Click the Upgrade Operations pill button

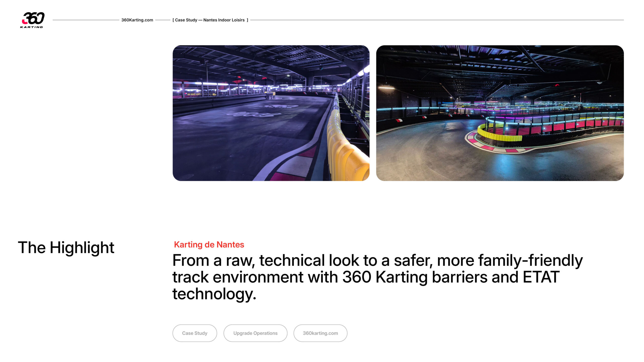coord(255,333)
